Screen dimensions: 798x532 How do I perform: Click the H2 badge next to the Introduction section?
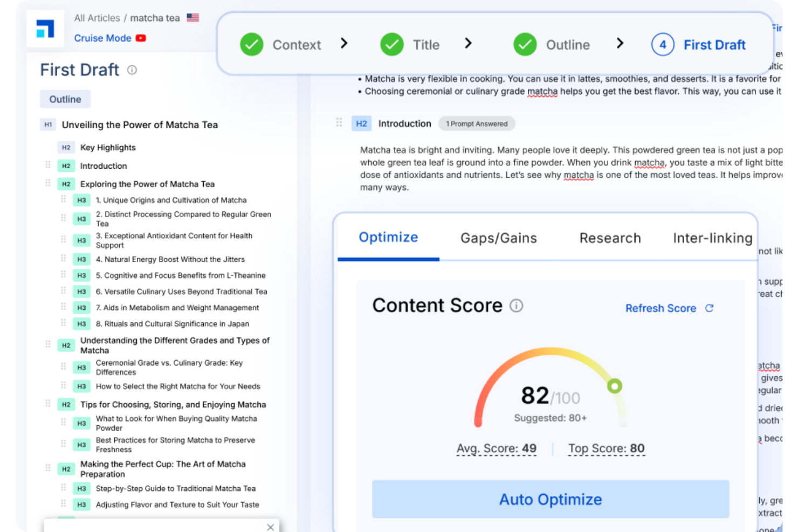point(361,123)
